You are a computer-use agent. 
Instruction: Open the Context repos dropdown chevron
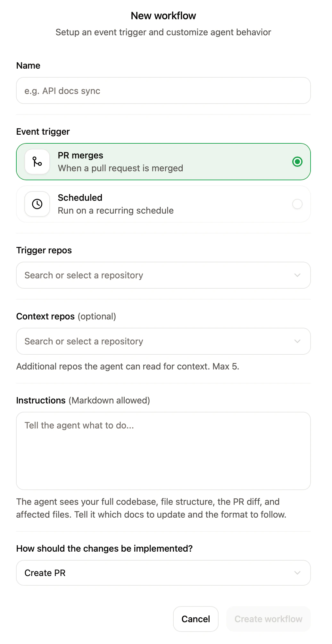[297, 341]
